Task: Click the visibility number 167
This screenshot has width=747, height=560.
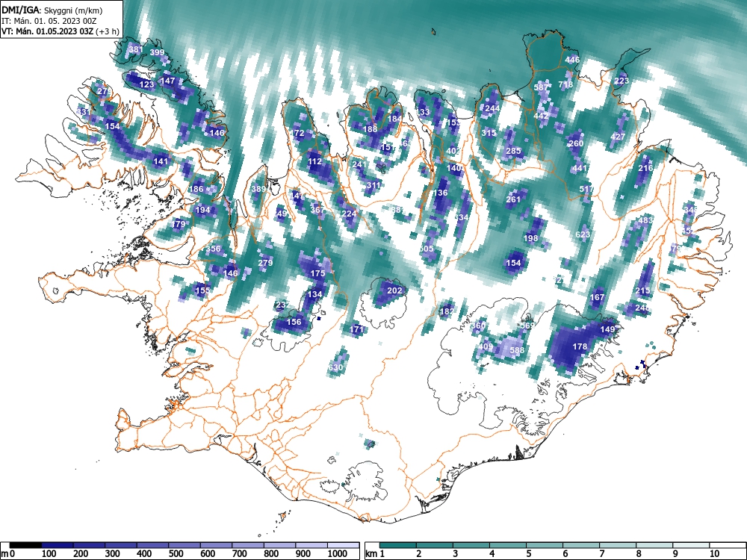Action: point(597,297)
